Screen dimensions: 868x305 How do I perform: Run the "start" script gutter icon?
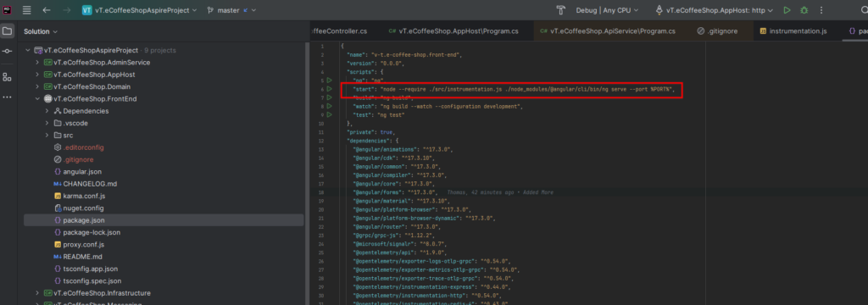(329, 89)
